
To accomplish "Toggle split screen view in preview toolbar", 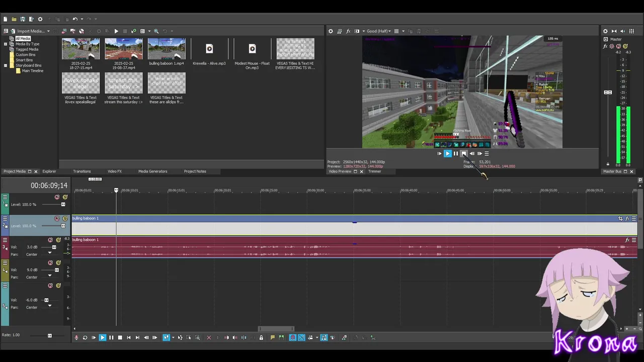I will coord(357,31).
